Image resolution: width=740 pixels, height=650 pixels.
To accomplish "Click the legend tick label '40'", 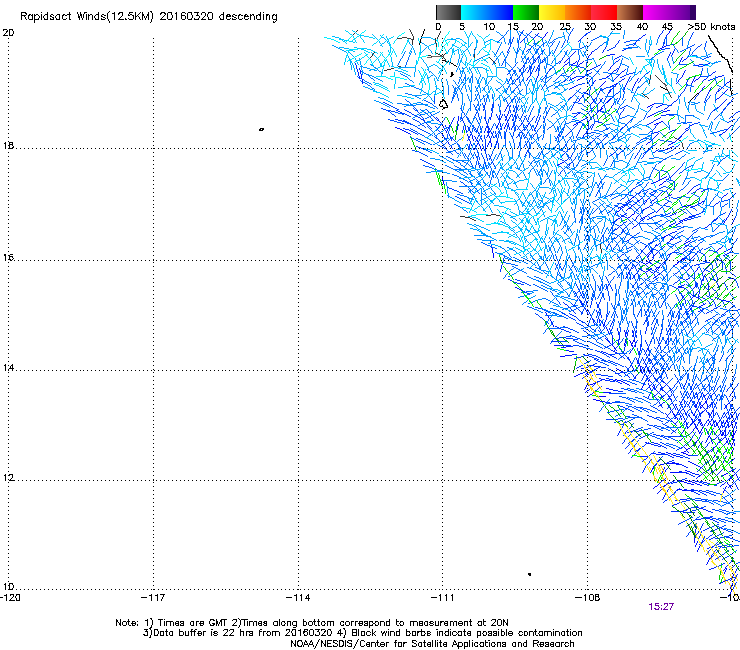I will [642, 27].
